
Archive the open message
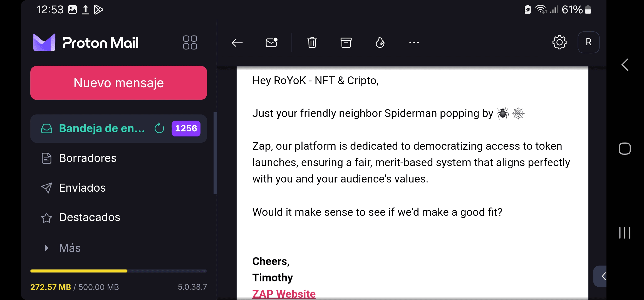[346, 42]
